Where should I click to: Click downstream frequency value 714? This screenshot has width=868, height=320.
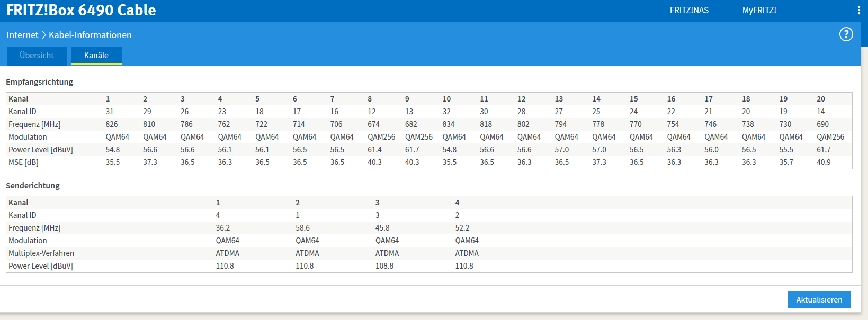[x=299, y=124]
